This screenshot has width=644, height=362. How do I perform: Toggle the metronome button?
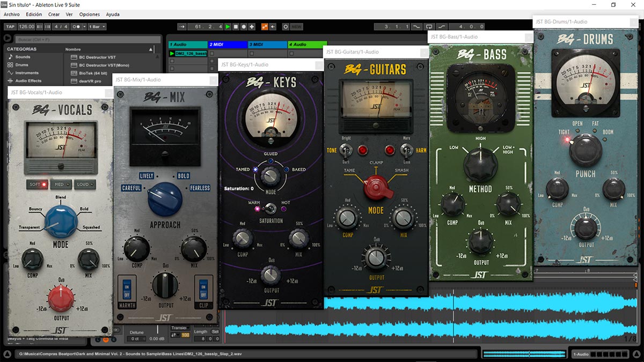click(x=77, y=26)
